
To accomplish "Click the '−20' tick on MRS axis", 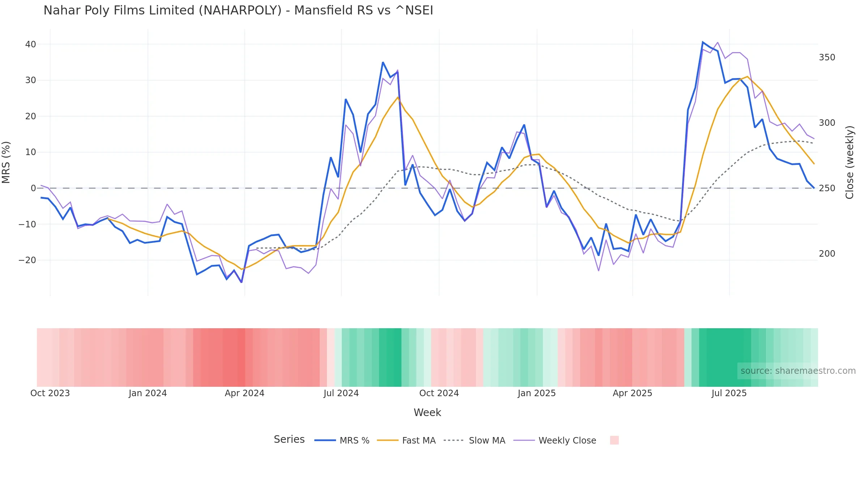I will (x=27, y=260).
